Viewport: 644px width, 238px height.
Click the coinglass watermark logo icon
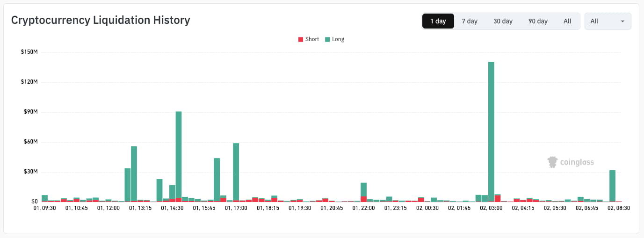[553, 162]
